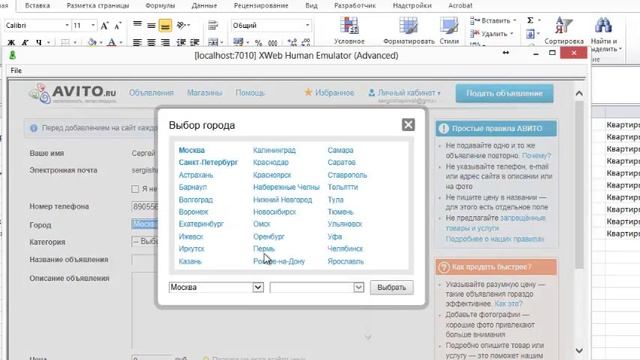This screenshot has height=360, width=640.
Task: Click the green emulator icon in title bar
Action: coord(13,55)
